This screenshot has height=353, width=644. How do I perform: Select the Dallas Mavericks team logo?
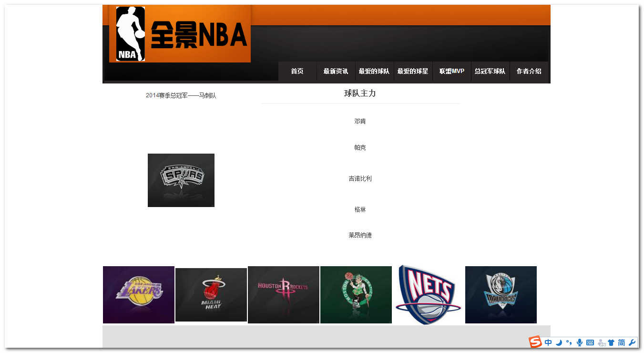pos(501,295)
